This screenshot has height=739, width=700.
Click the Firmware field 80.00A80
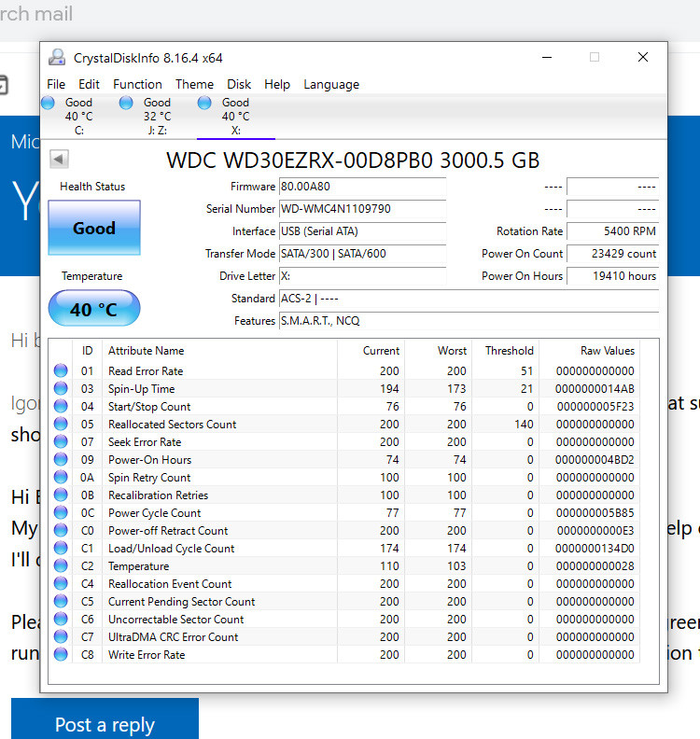point(362,187)
